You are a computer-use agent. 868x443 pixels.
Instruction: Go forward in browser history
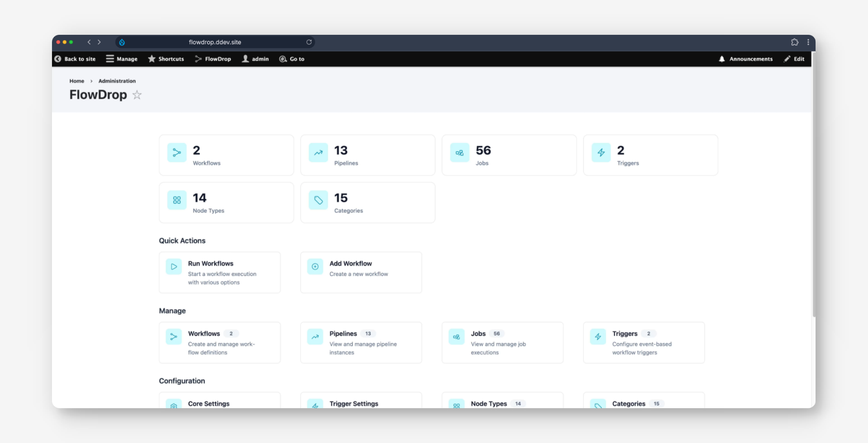click(x=99, y=42)
